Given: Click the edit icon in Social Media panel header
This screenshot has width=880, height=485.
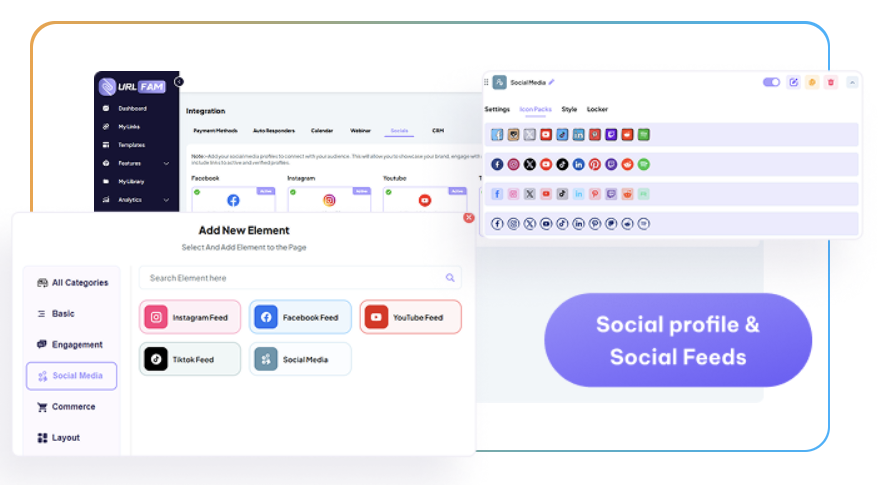Looking at the screenshot, I should point(794,83).
